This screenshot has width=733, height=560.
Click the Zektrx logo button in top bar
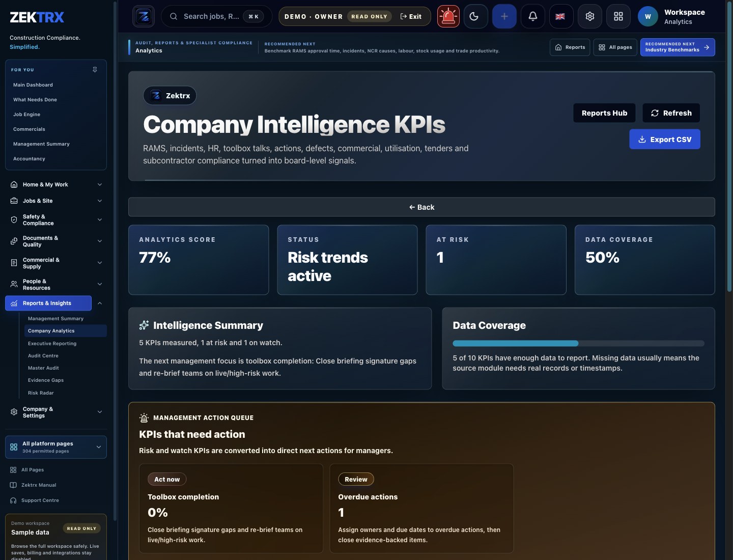(x=144, y=16)
